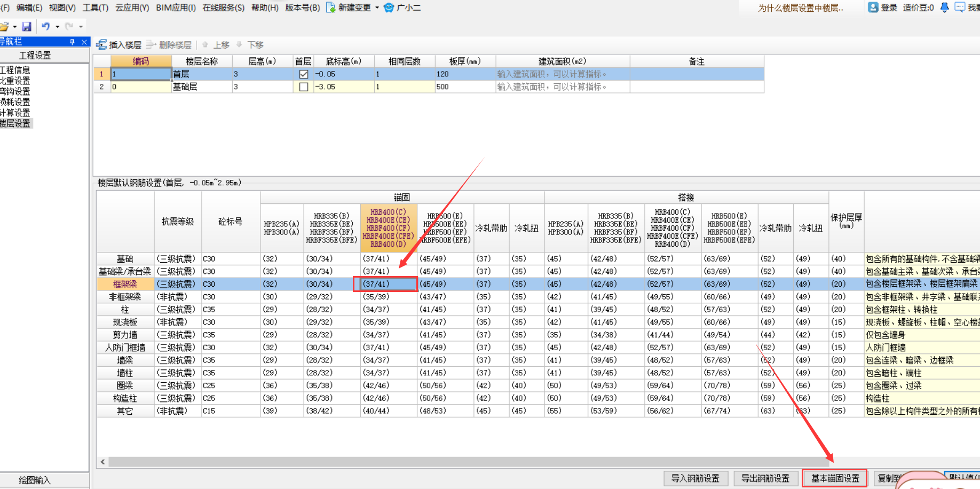The width and height of the screenshot is (980, 489).
Task: Click the greyed-out redo arrow icon
Action: click(x=69, y=26)
